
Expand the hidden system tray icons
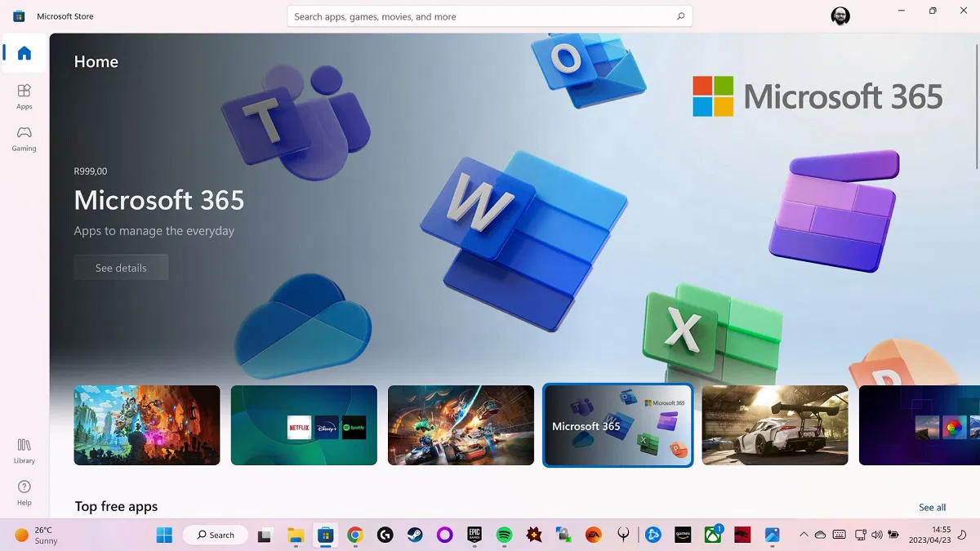804,535
